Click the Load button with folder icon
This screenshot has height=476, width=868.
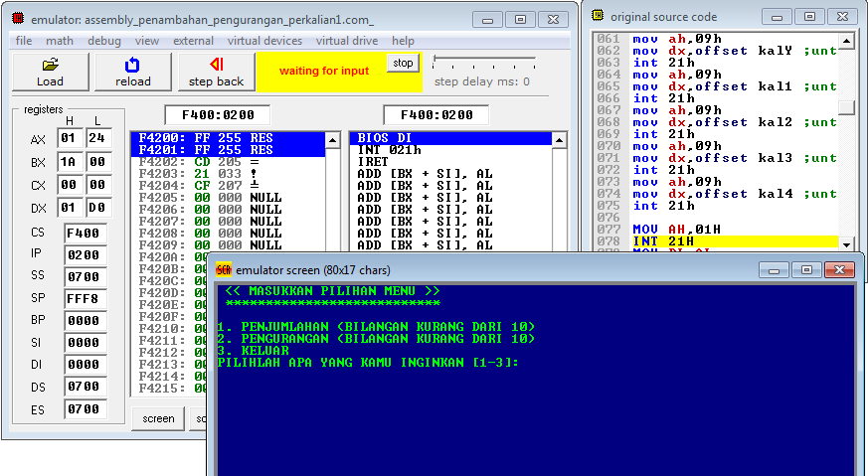coord(51,72)
